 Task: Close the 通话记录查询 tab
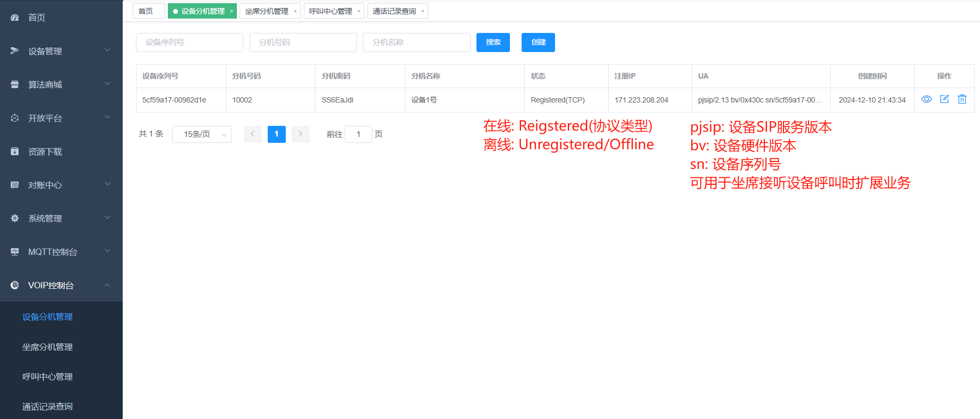[x=423, y=11]
